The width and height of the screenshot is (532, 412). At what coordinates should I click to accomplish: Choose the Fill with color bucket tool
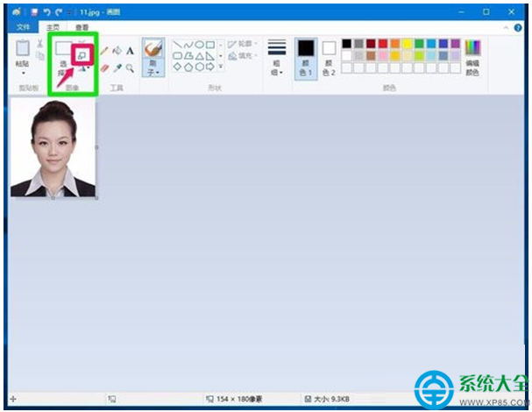pyautogui.click(x=117, y=51)
